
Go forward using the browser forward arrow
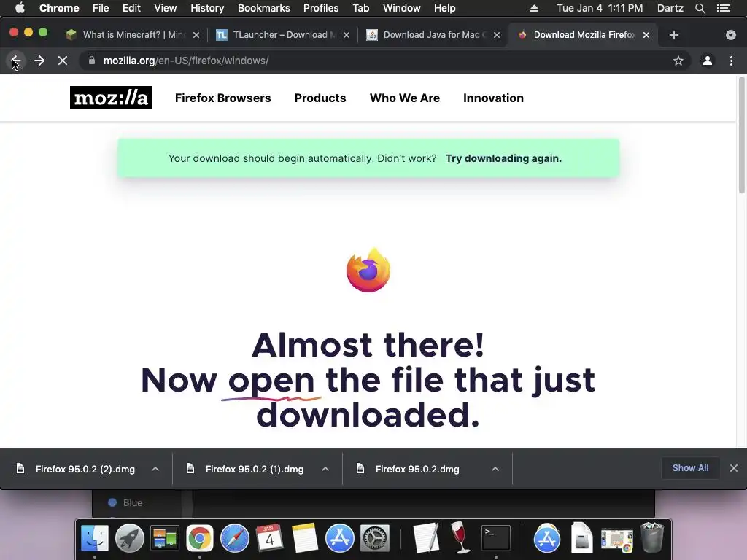point(39,61)
